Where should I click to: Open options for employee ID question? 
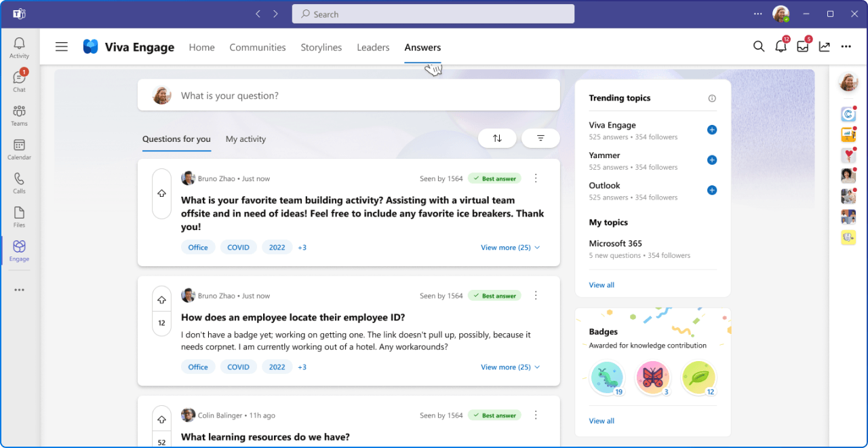point(536,295)
